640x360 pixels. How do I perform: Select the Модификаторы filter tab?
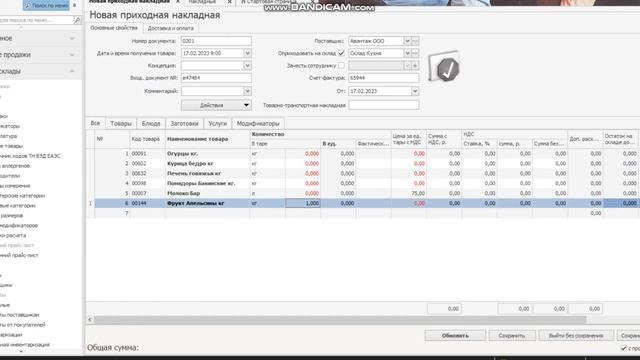coord(258,123)
